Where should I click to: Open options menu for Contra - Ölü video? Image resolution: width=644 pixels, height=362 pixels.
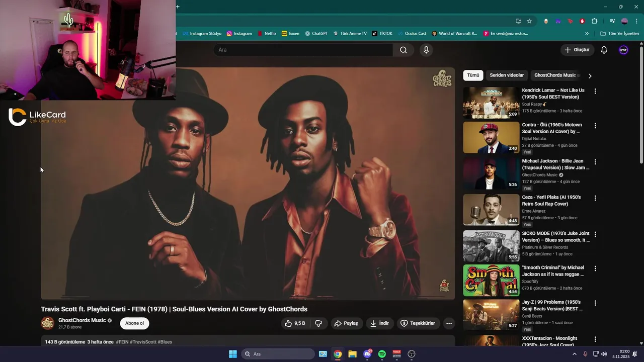[x=595, y=126]
